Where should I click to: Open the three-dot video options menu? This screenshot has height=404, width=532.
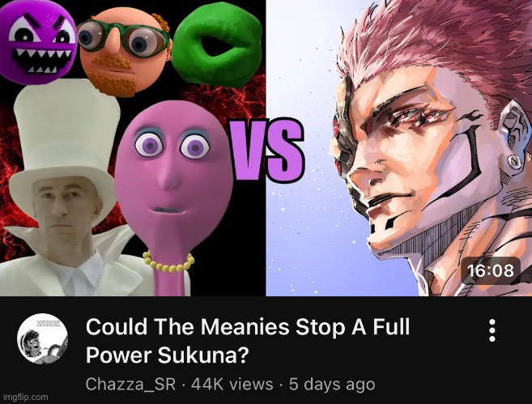tap(492, 330)
